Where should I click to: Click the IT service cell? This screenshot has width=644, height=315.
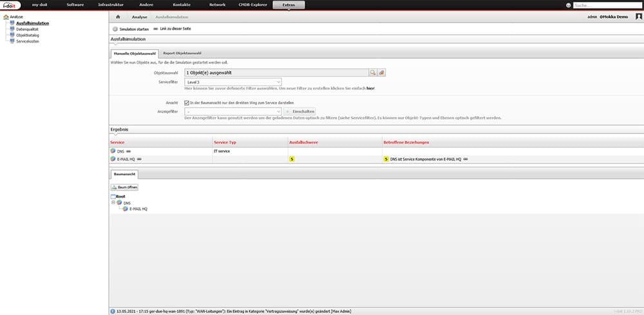(222, 151)
